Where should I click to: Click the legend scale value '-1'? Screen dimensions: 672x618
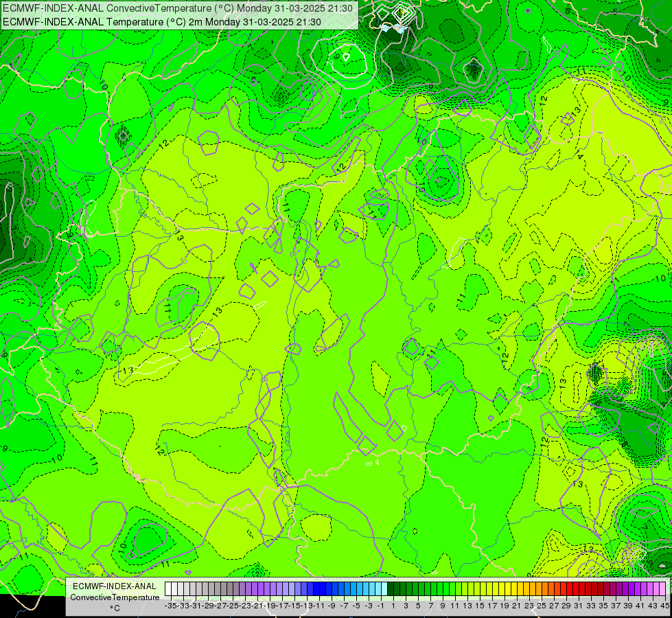[380, 606]
